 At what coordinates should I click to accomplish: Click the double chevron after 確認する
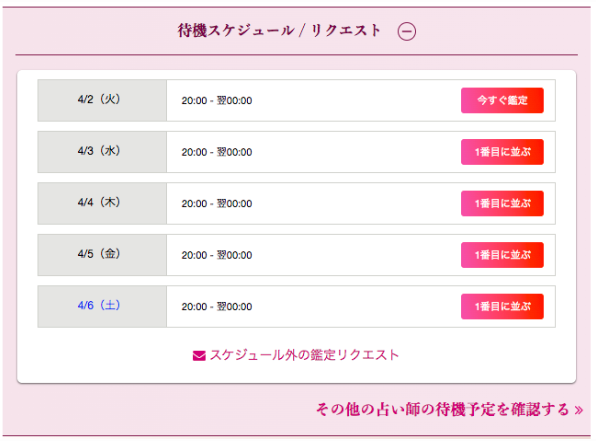(579, 410)
